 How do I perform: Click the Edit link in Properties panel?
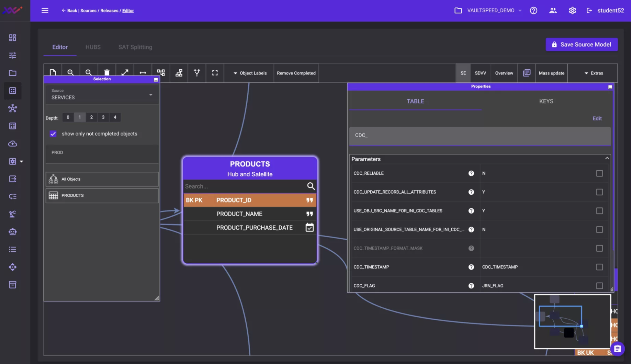597,118
